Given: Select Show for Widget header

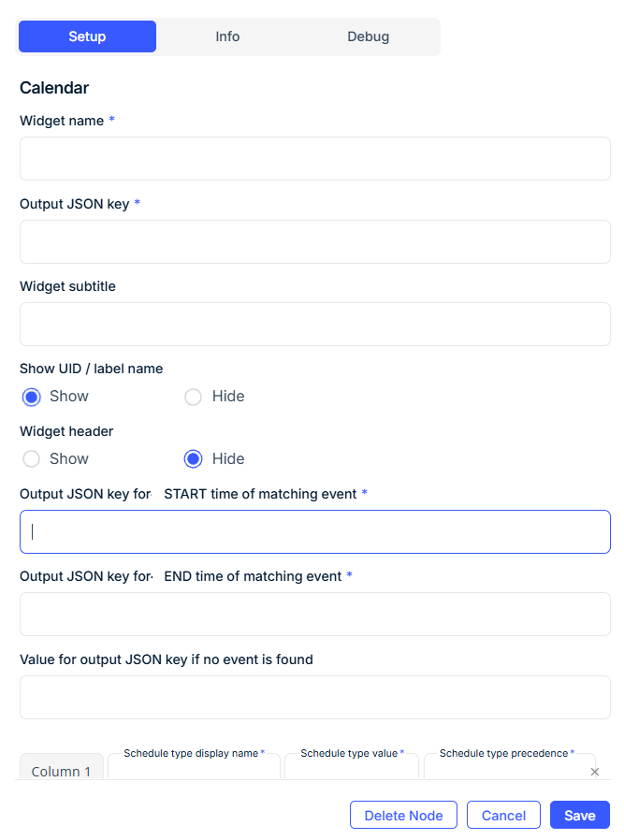Looking at the screenshot, I should pyautogui.click(x=29, y=458).
